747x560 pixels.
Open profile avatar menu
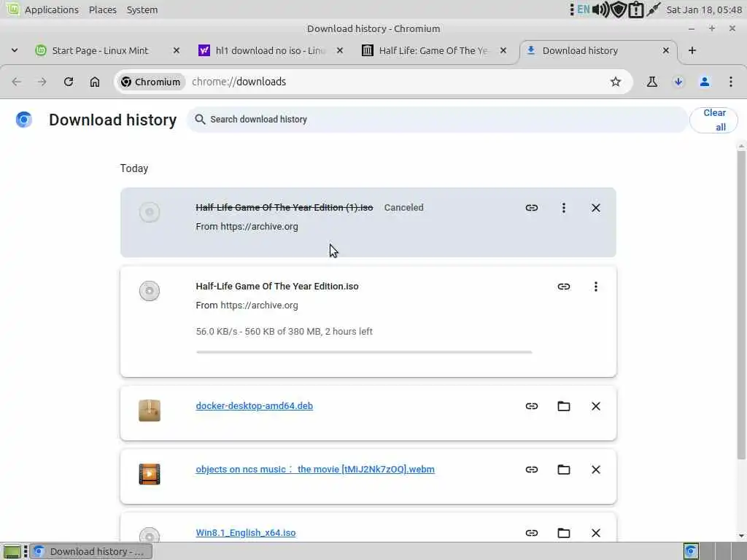pyautogui.click(x=705, y=82)
